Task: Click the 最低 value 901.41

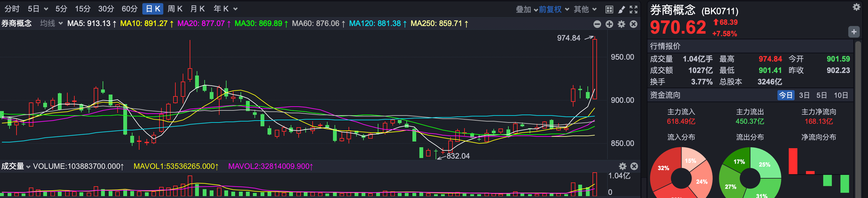Action: (x=770, y=70)
